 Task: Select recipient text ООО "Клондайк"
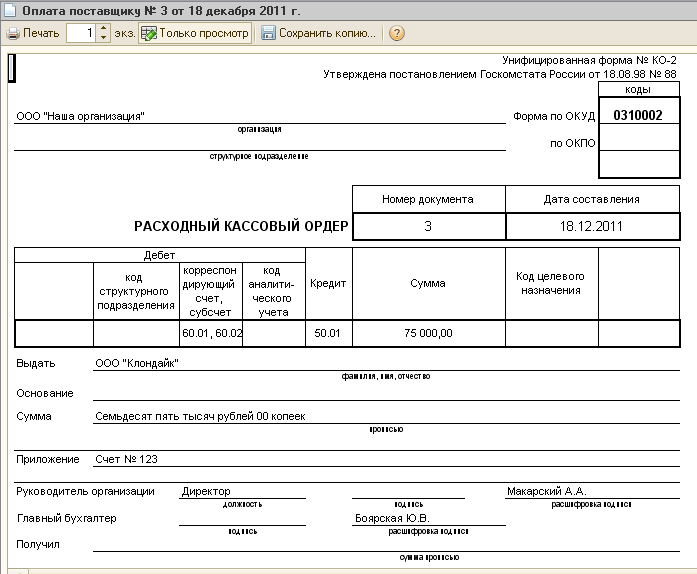[x=137, y=363]
